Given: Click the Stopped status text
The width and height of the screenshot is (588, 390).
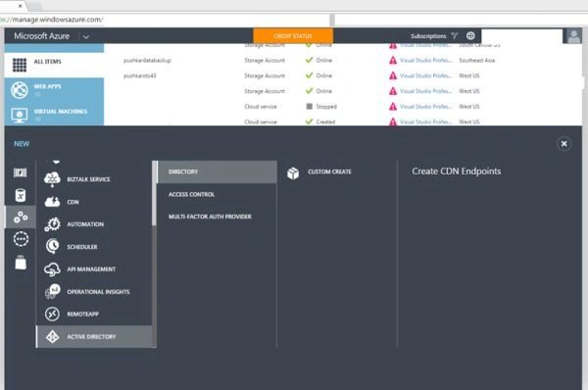Looking at the screenshot, I should 326,107.
